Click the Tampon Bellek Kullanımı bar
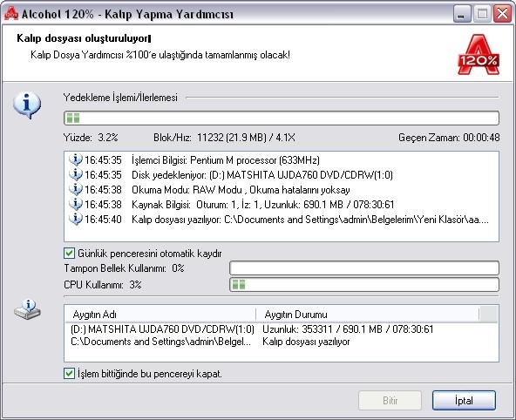 click(364, 268)
